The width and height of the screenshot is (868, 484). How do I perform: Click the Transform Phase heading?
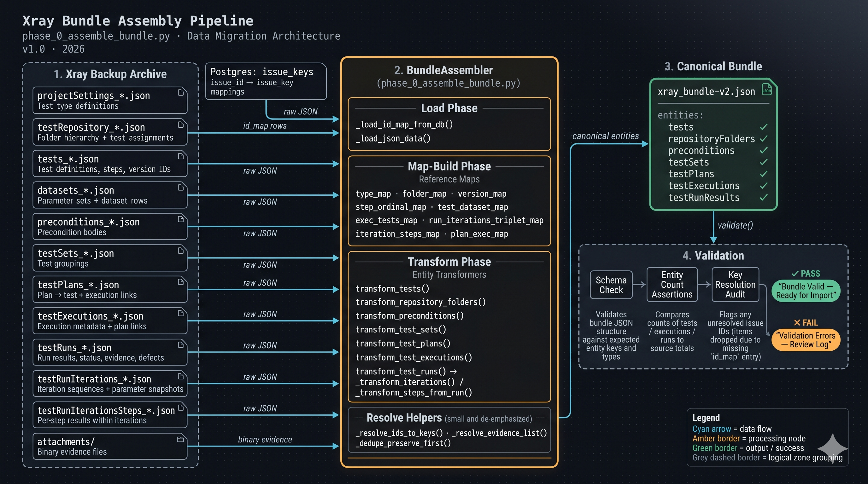tap(449, 262)
